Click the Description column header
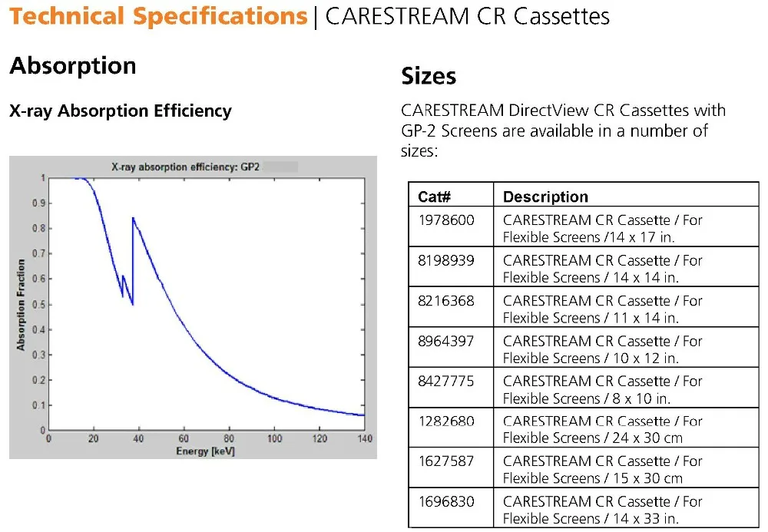 [x=545, y=197]
